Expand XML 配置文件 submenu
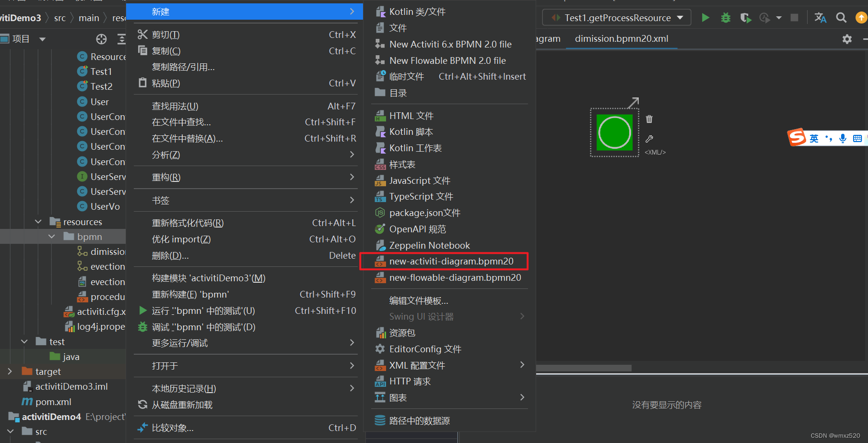Image resolution: width=868 pixels, height=443 pixels. (449, 365)
